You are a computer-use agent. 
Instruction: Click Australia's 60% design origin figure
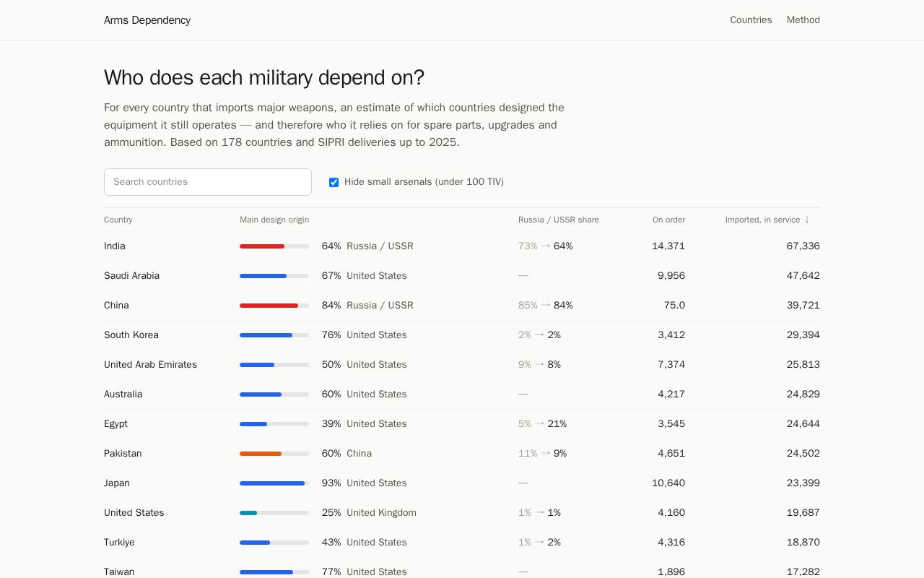point(331,394)
